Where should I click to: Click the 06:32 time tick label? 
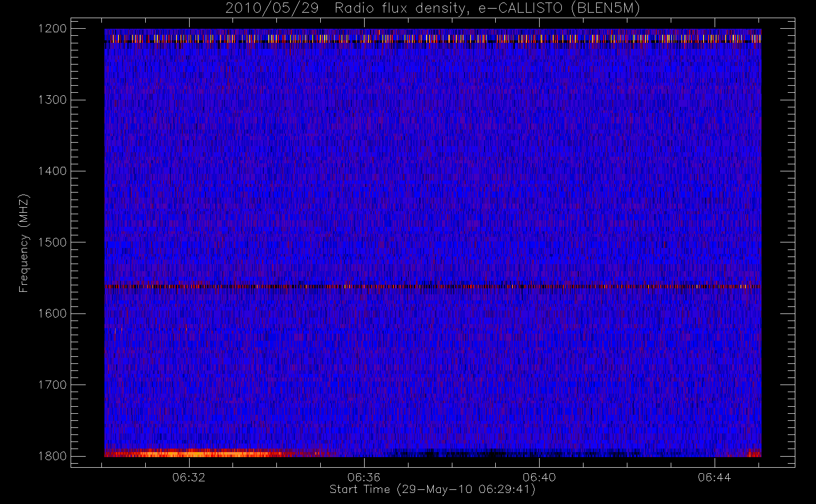coord(189,477)
